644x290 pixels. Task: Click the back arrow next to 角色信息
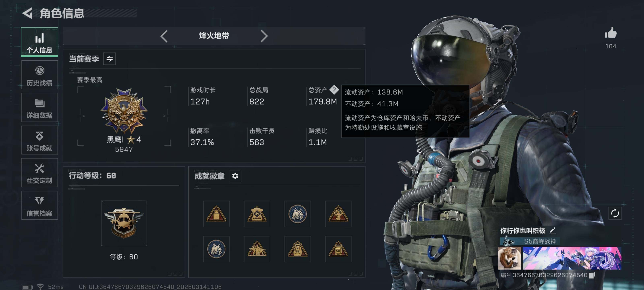[28, 13]
